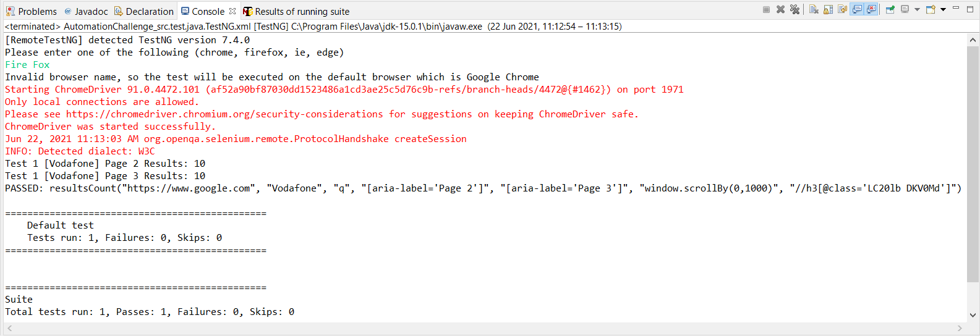This screenshot has width=980, height=336.
Task: Click the Problems tab icon
Action: (11, 11)
